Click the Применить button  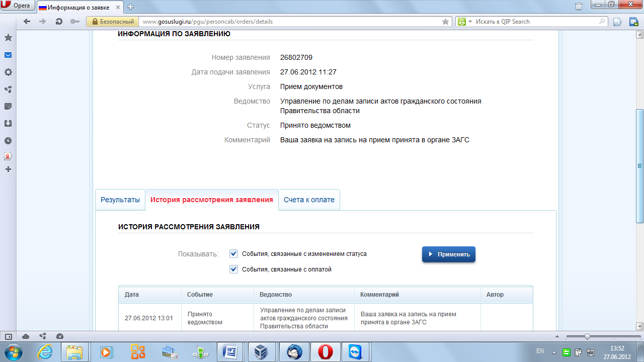[x=449, y=254]
